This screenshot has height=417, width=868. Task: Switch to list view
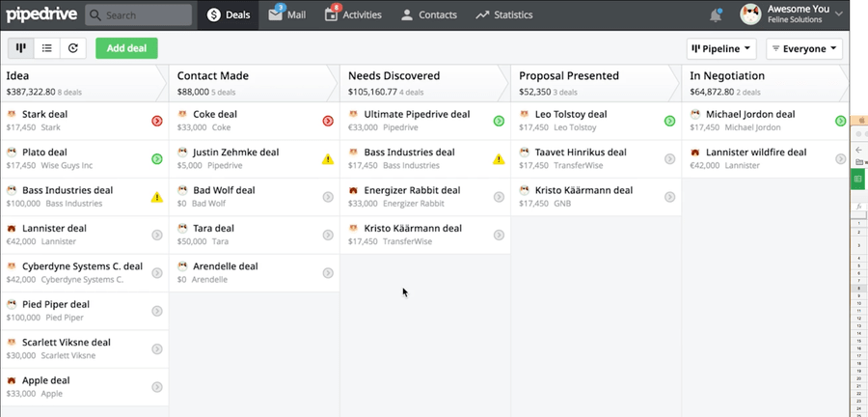(47, 48)
